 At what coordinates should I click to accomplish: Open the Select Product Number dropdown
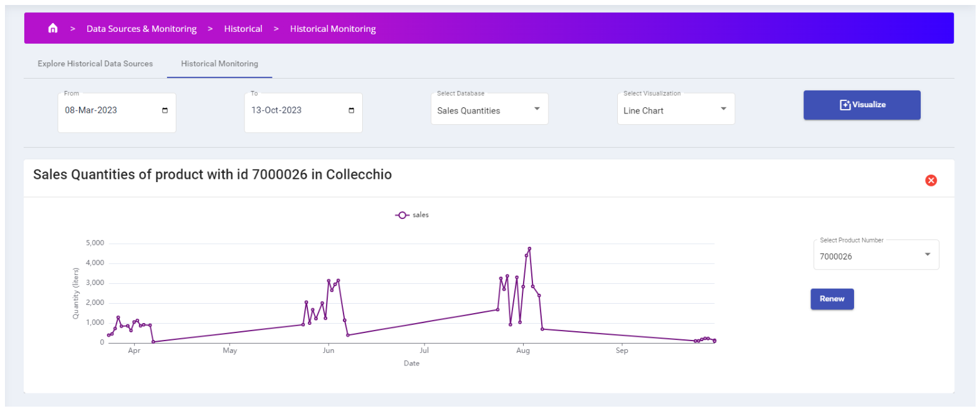876,255
